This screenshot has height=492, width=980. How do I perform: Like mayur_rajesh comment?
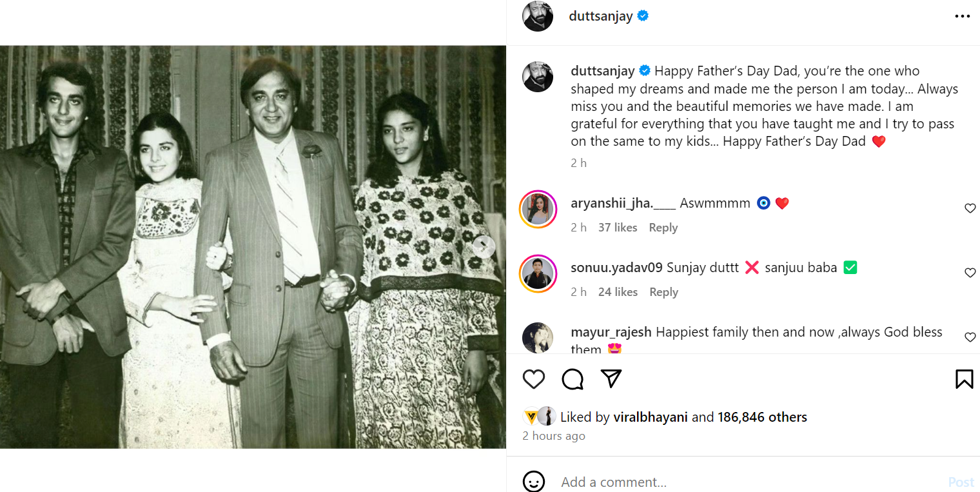click(970, 337)
